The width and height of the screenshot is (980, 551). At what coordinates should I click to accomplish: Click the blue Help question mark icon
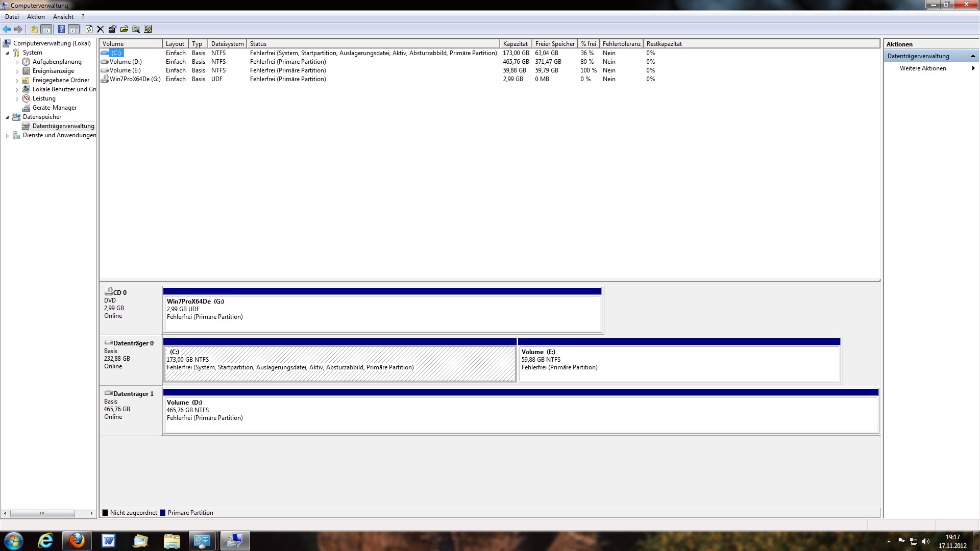click(61, 29)
